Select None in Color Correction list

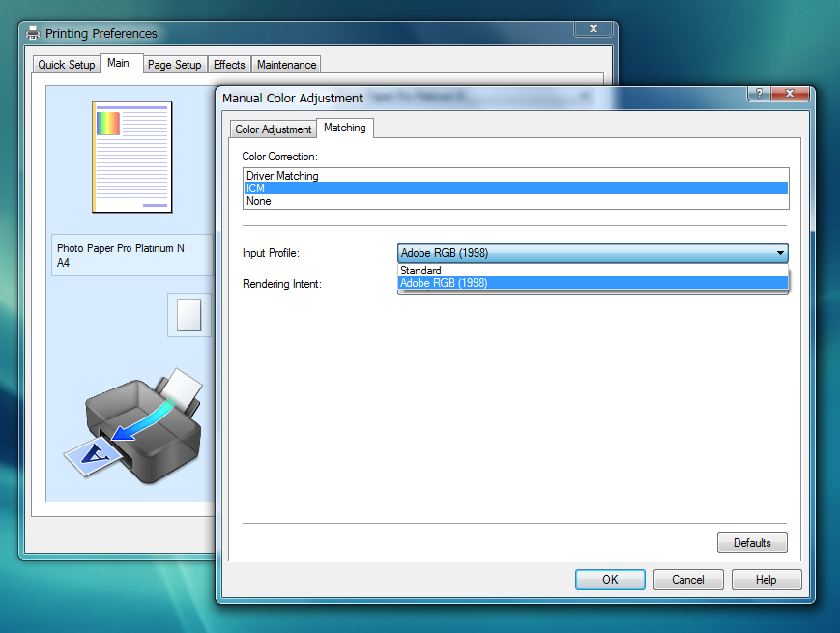pos(259,201)
